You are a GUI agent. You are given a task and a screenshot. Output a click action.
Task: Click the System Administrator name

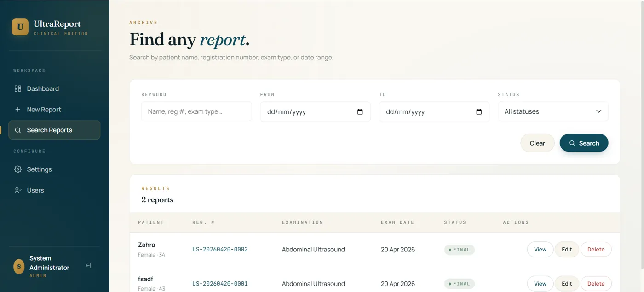(49, 263)
